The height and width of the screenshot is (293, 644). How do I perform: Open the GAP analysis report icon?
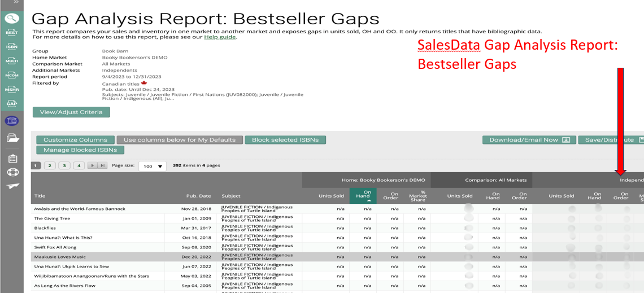[11, 103]
